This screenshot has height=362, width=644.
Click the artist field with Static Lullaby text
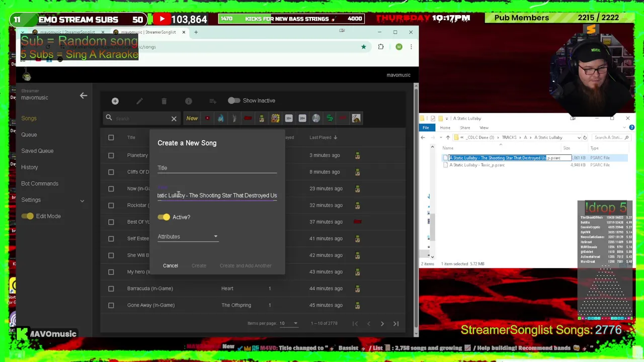click(x=217, y=196)
